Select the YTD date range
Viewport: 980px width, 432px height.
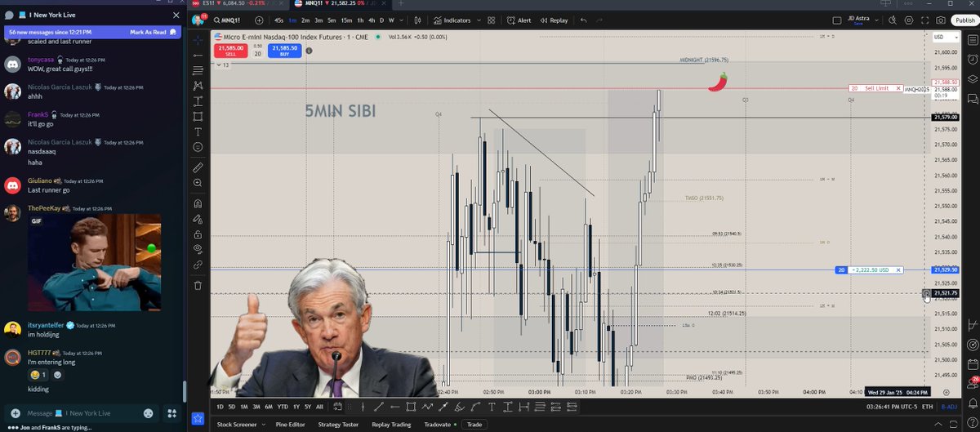(x=283, y=407)
